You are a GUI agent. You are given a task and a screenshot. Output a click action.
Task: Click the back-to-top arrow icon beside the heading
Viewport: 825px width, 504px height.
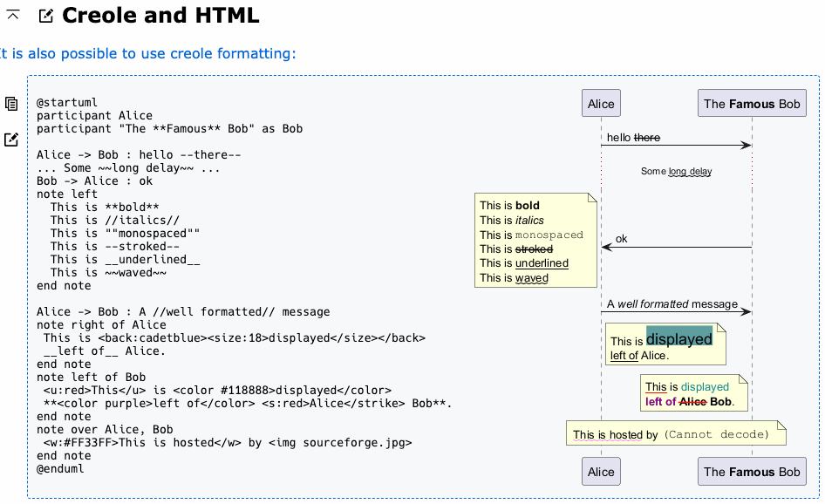coord(13,15)
